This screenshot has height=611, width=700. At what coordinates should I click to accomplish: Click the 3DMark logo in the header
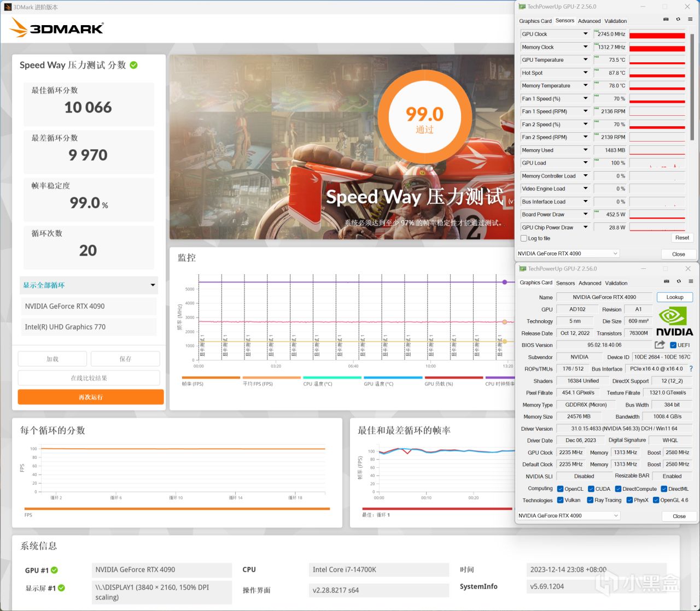tap(56, 28)
